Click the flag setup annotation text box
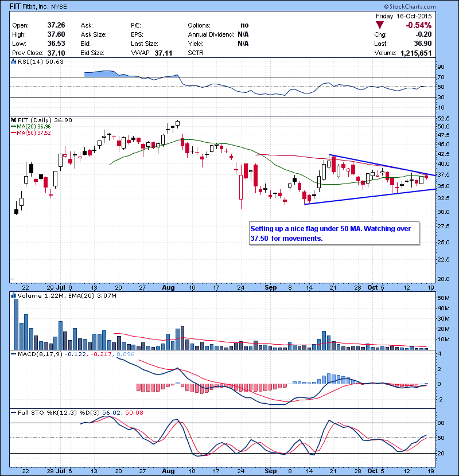This screenshot has height=476, width=459. tap(334, 233)
